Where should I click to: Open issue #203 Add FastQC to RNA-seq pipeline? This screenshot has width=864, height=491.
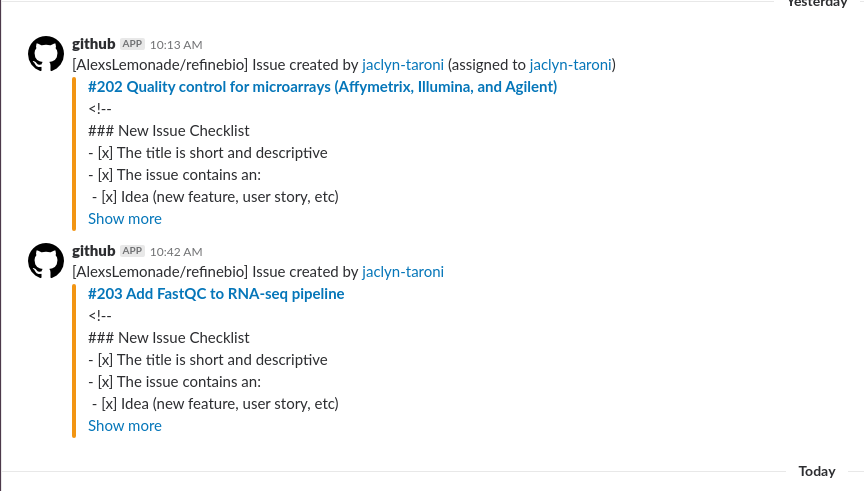[x=216, y=294]
